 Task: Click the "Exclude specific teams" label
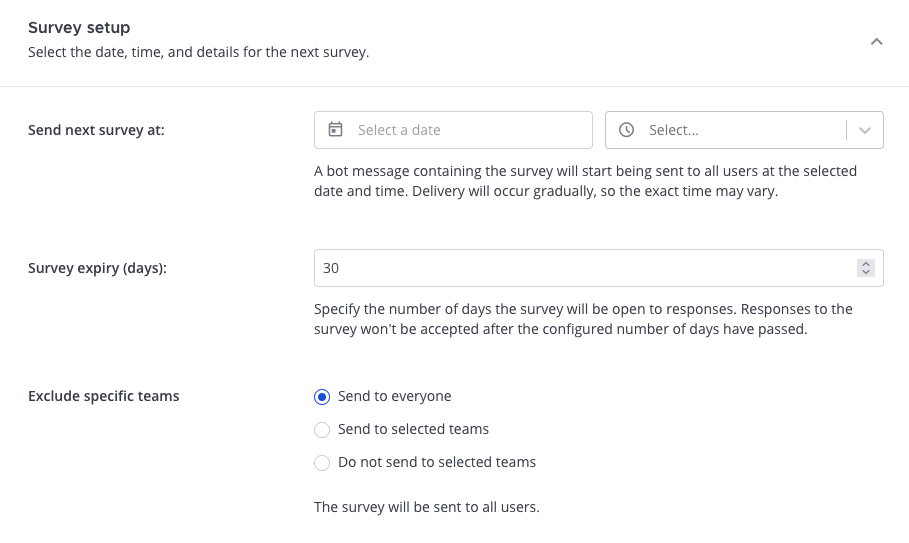coord(104,396)
